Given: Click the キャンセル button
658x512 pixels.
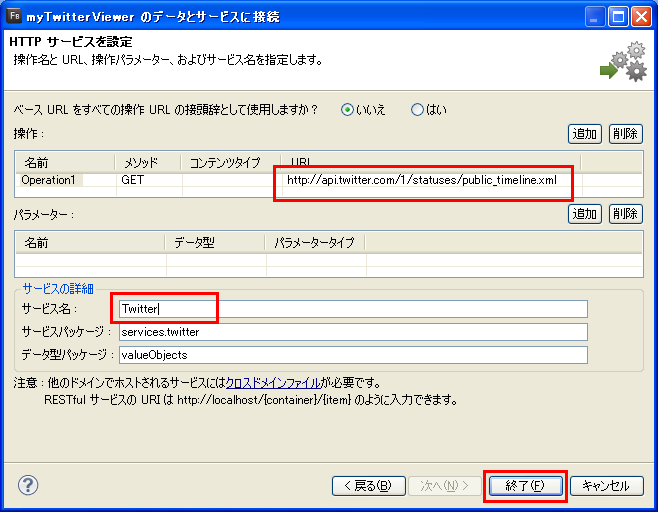Looking at the screenshot, I should [606, 486].
